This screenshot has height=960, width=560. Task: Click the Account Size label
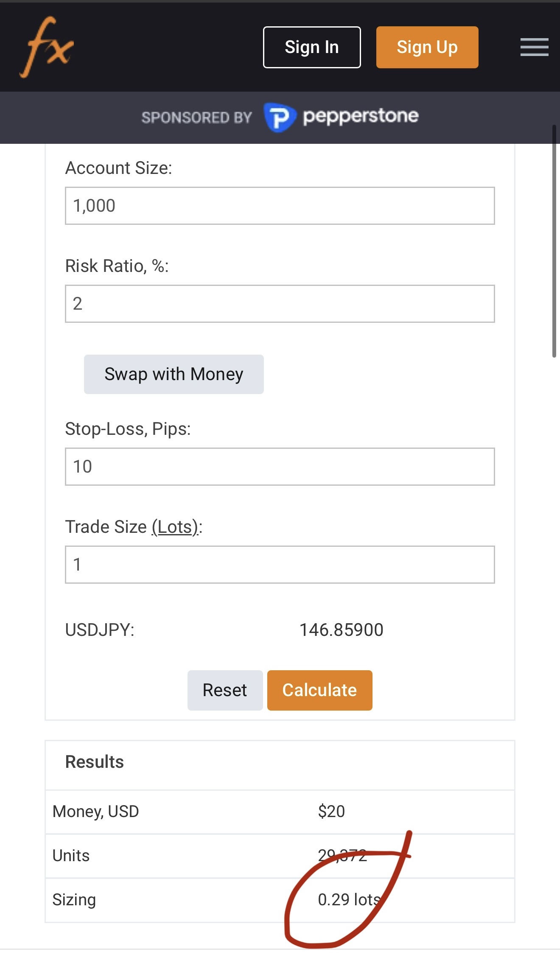[x=119, y=168]
